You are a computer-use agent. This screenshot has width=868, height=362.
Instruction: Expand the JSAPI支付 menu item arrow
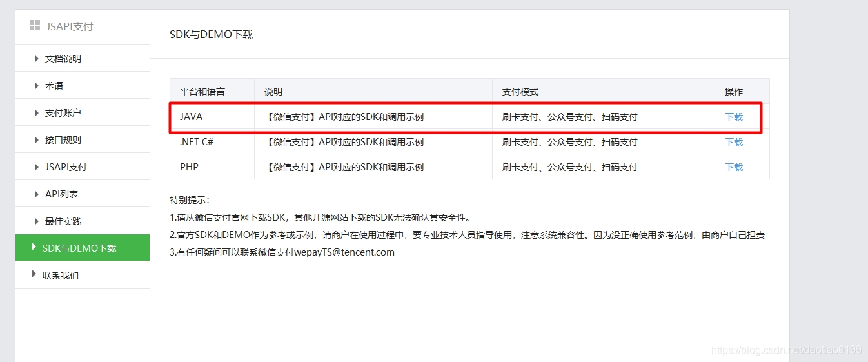pos(36,167)
